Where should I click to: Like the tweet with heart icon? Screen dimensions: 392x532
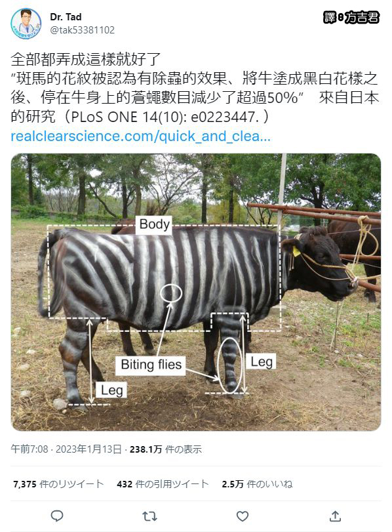tap(242, 516)
